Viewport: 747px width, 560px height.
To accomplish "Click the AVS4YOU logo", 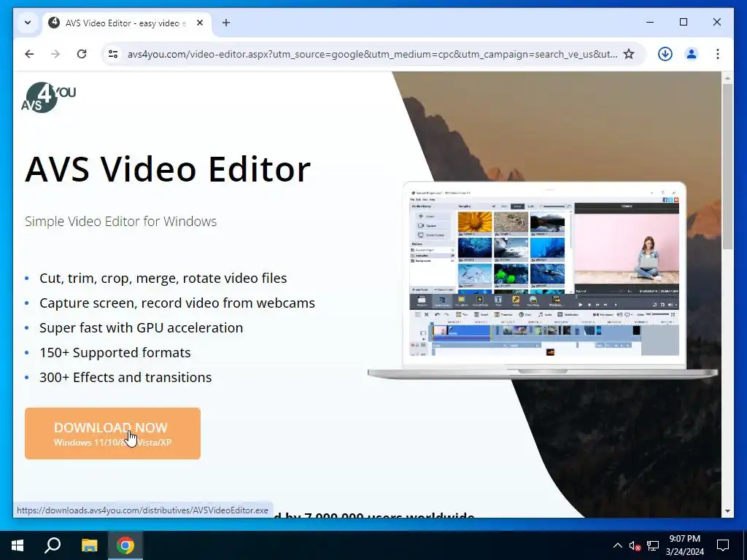I will [49, 97].
